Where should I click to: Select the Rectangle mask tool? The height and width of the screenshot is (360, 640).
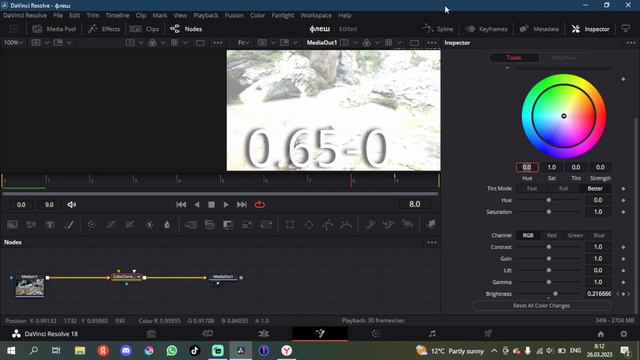tap(290, 224)
